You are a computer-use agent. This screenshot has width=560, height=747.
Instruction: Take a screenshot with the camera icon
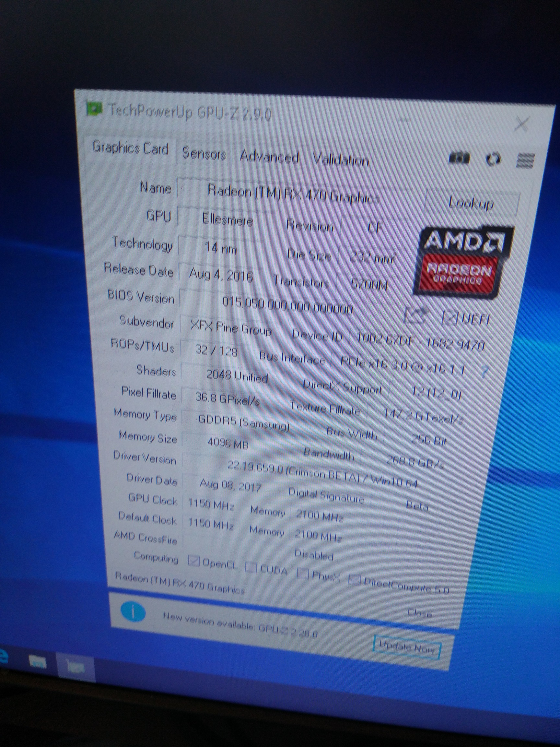pyautogui.click(x=460, y=159)
